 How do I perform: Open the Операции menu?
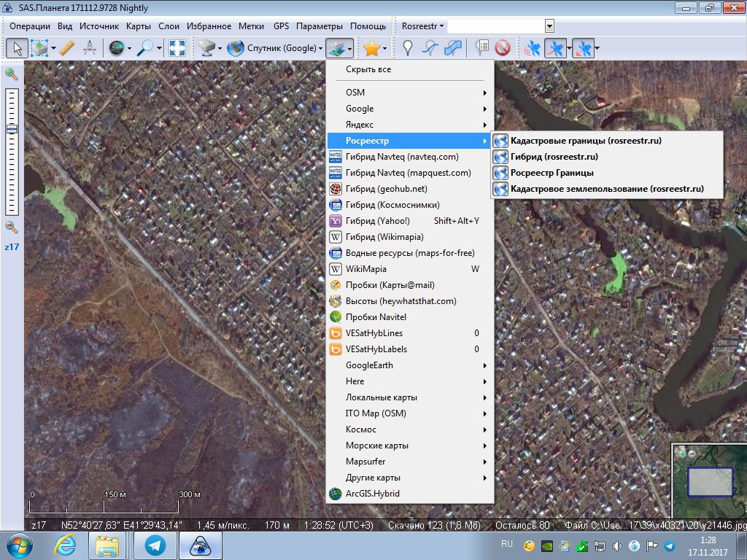coord(29,26)
